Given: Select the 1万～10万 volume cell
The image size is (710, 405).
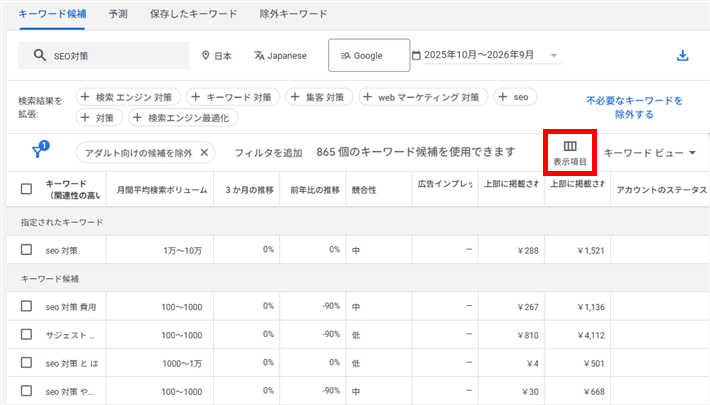Looking at the screenshot, I should (182, 251).
